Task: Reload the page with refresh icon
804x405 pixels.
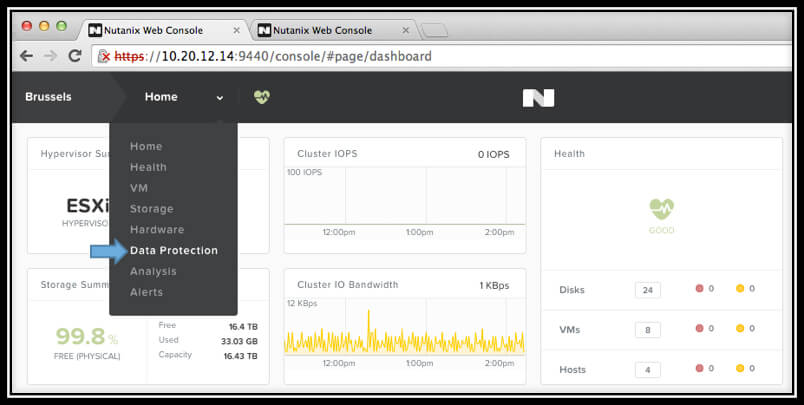Action: point(75,56)
